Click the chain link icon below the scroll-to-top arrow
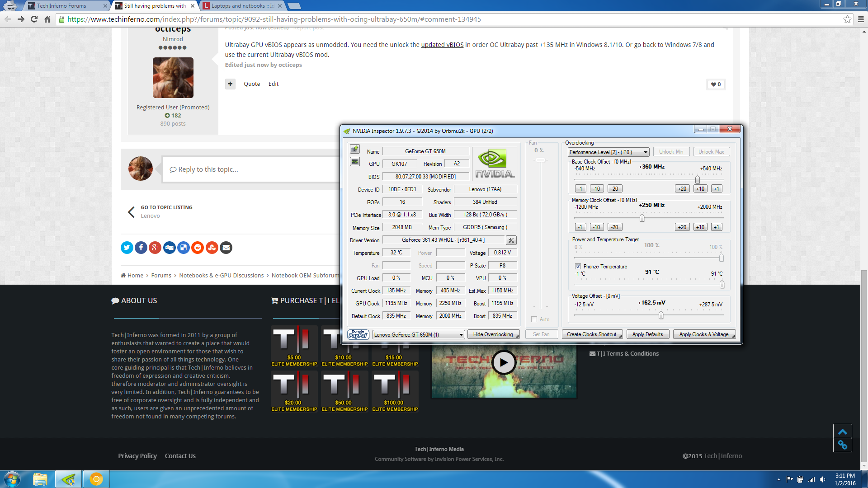868x488 pixels. 843,445
